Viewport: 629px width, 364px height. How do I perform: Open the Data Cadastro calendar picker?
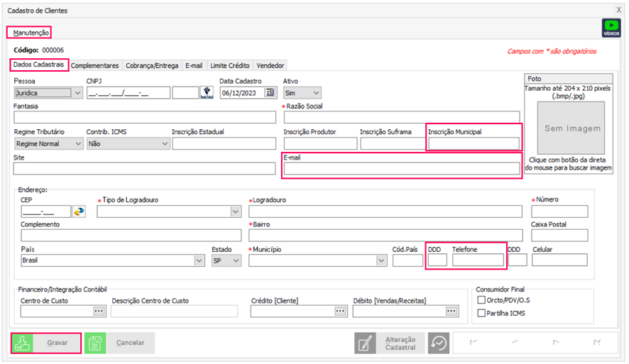point(270,92)
